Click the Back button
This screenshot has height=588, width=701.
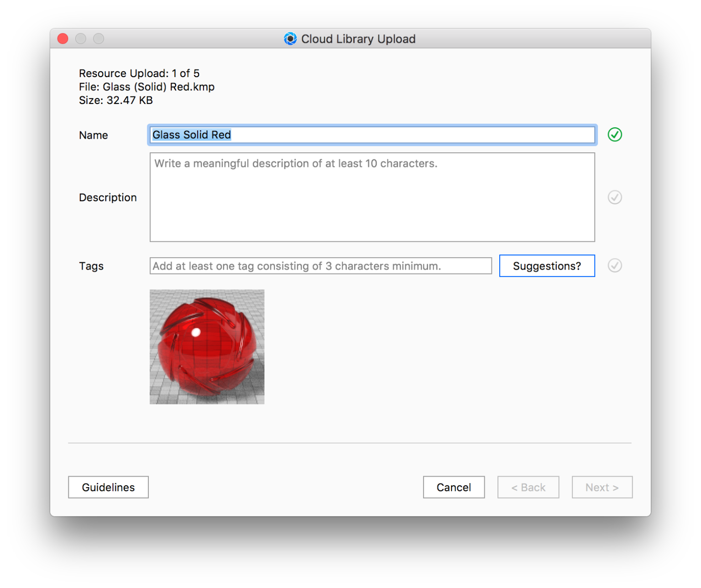click(528, 487)
